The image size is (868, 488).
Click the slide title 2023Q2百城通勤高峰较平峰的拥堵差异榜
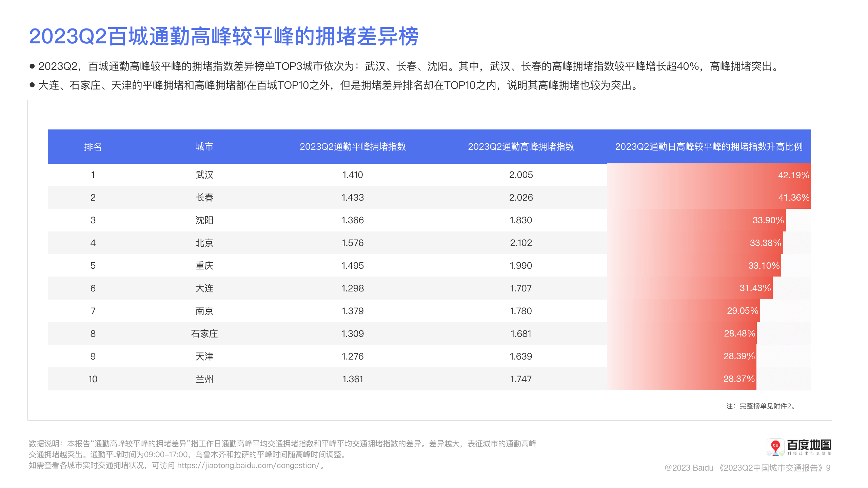(x=224, y=36)
